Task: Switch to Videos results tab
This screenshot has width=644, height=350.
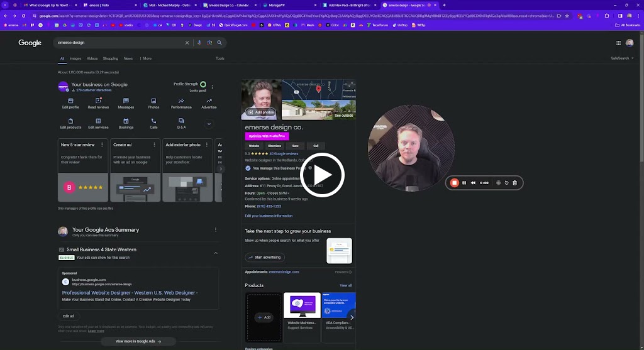Action: [x=92, y=58]
